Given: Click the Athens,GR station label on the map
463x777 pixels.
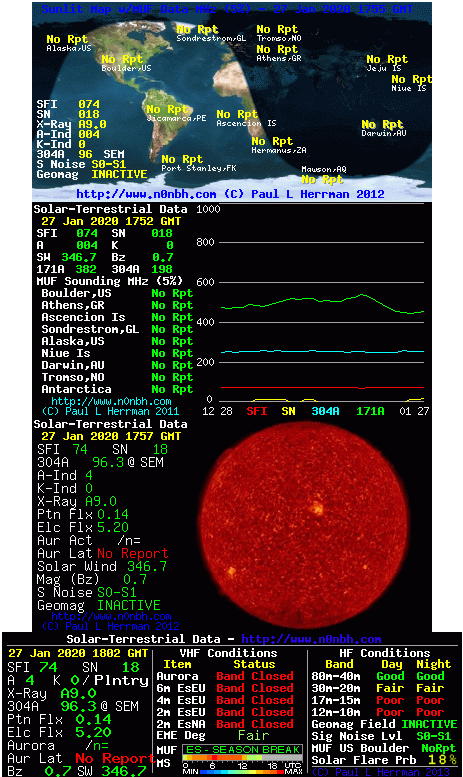Looking at the screenshot, I should tap(279, 58).
